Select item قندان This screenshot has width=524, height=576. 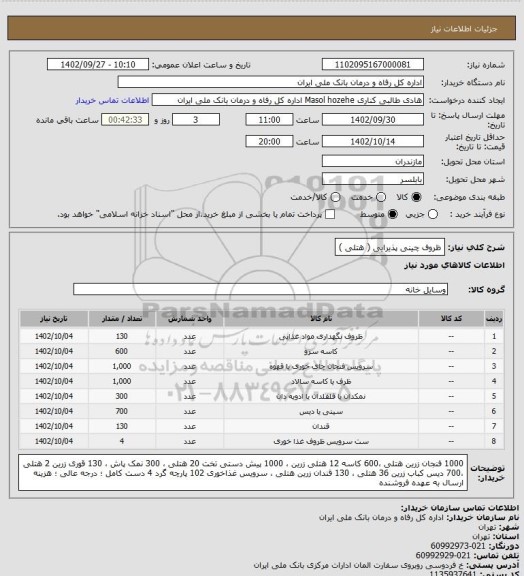321,426
